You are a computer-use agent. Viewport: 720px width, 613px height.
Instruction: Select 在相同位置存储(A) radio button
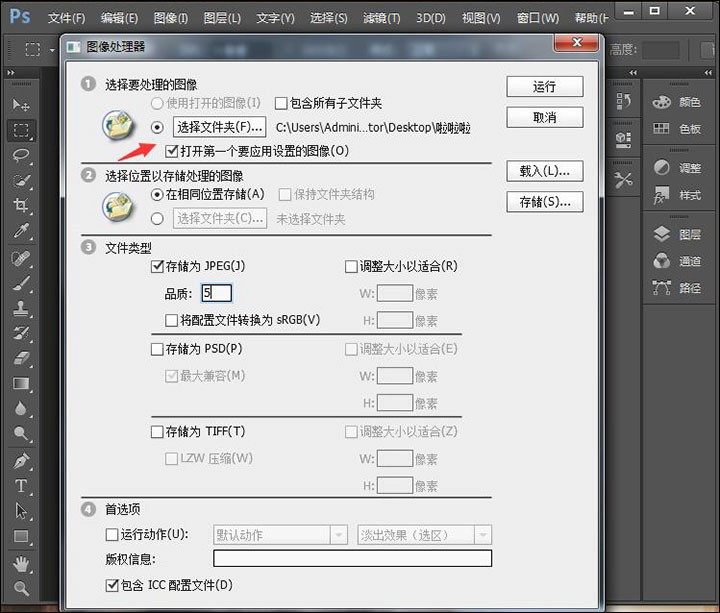156,194
